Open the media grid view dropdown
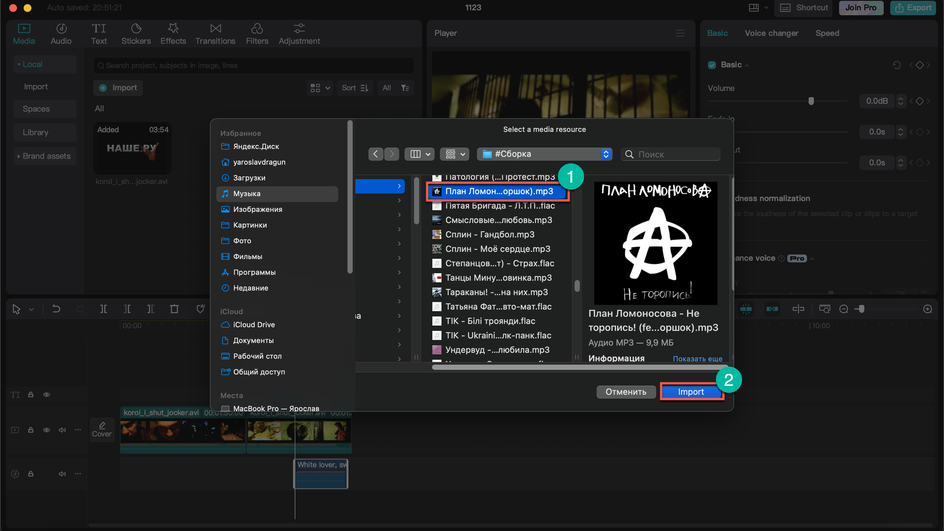The image size is (944, 531). click(x=320, y=88)
